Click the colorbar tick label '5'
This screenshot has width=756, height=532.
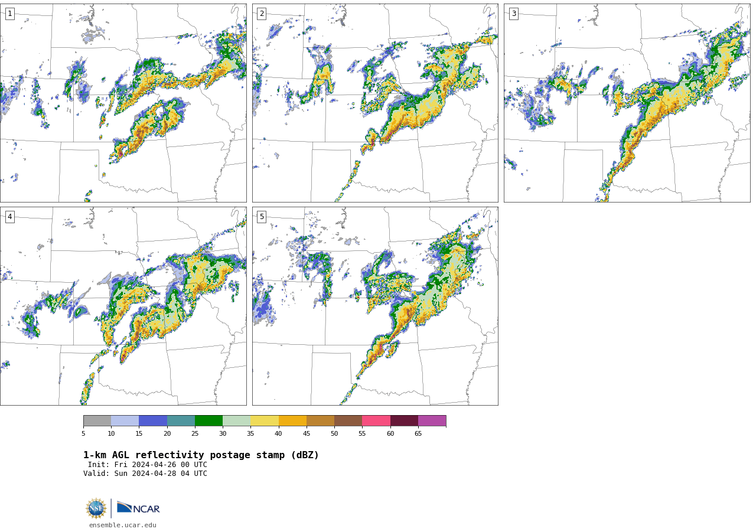83,434
